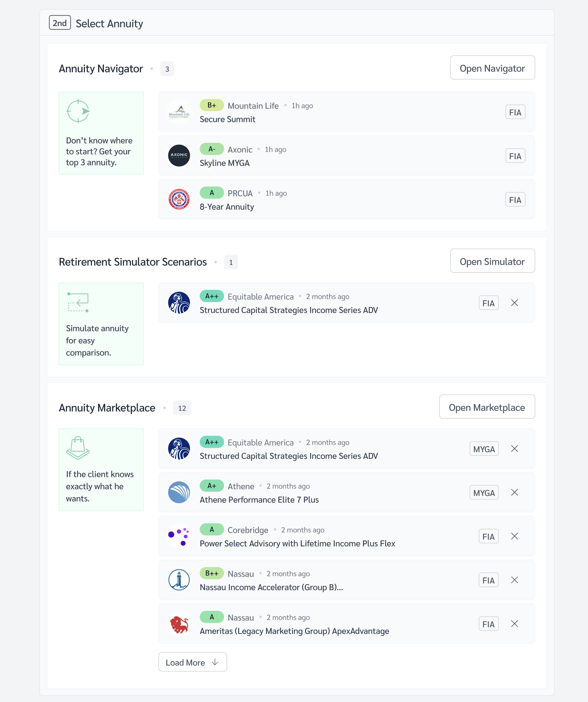Click the FIA tag on Corebridge row

(488, 537)
